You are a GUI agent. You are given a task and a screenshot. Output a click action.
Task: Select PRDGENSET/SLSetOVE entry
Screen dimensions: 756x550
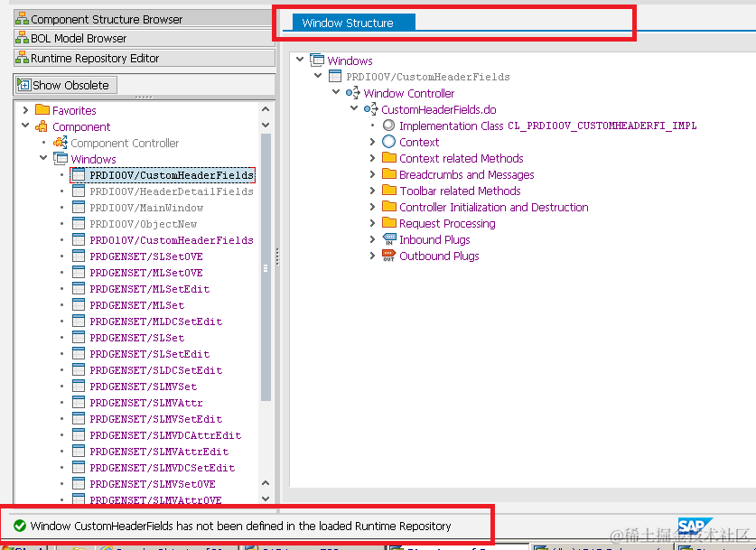click(146, 256)
